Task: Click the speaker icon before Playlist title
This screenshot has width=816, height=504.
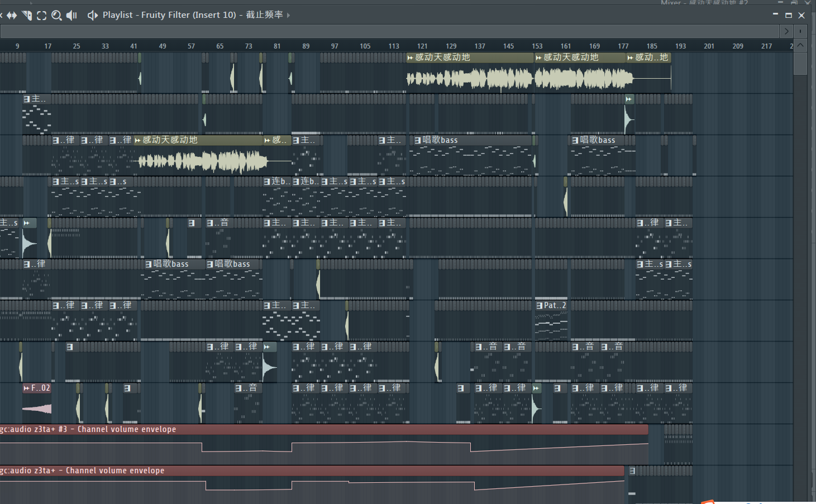Action: point(93,15)
